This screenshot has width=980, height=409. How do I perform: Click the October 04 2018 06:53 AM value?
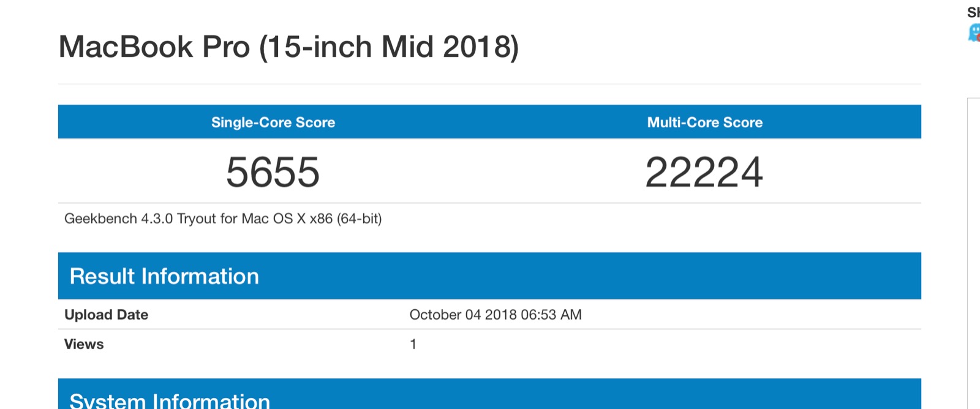496,315
